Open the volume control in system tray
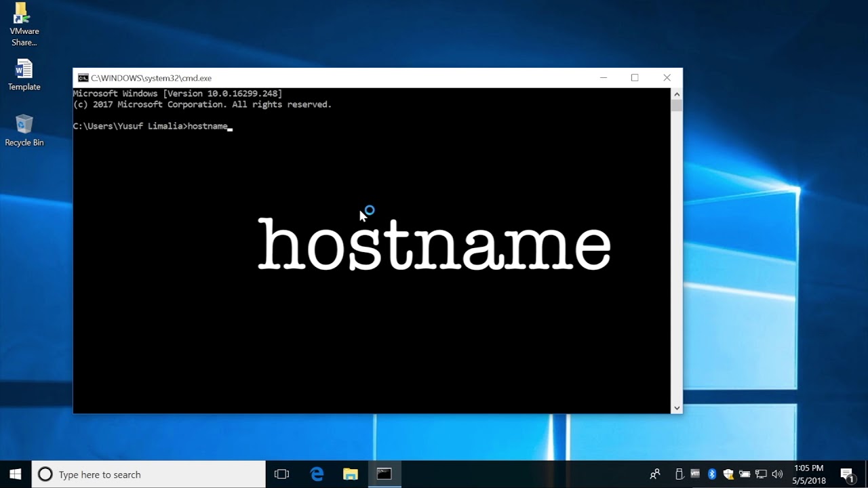This screenshot has height=488, width=868. (x=776, y=472)
